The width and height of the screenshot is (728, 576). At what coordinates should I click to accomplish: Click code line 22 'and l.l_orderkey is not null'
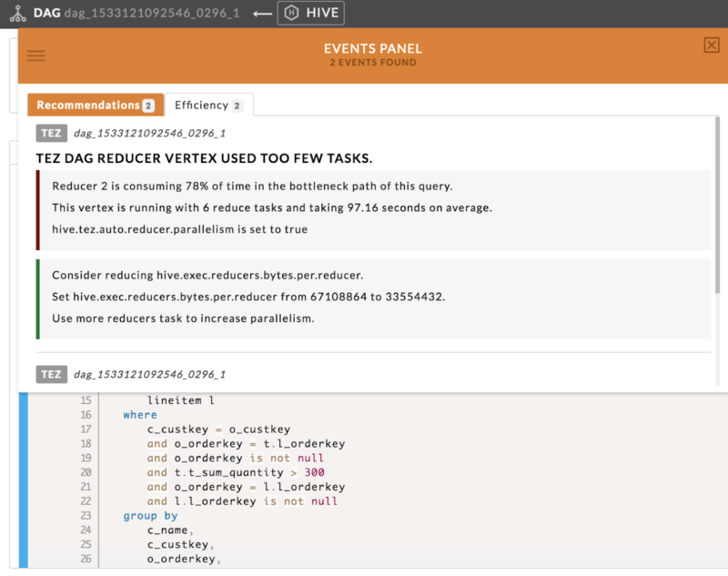pos(242,501)
